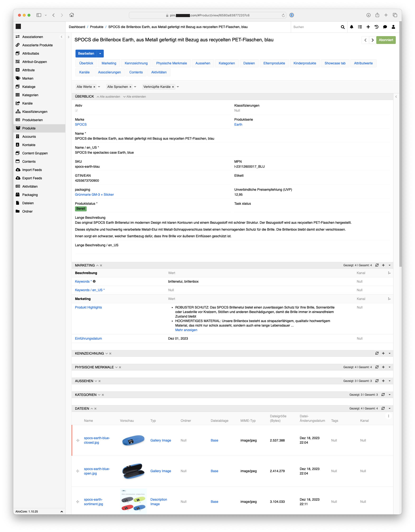Remove the Verknüpfte Kanäle filter

tap(173, 87)
